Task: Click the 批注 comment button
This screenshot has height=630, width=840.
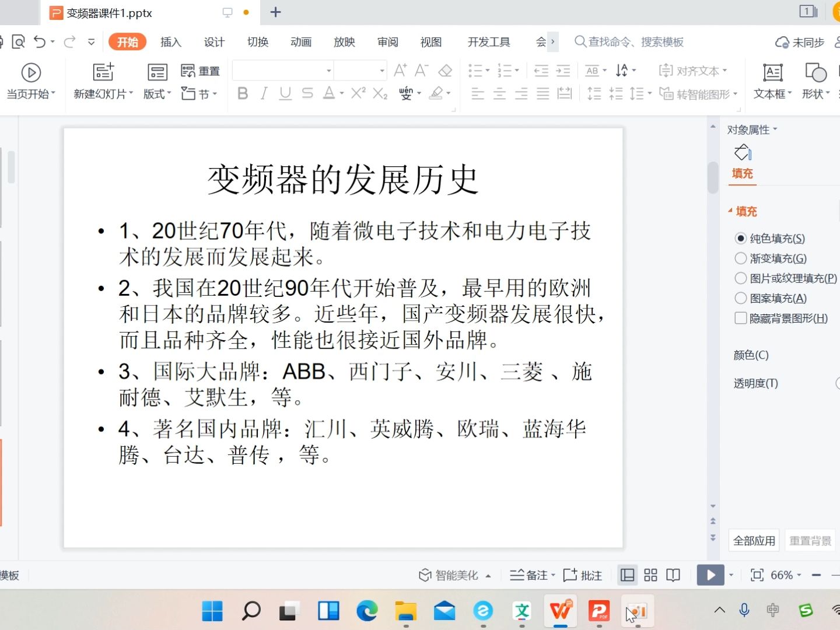Action: click(582, 575)
